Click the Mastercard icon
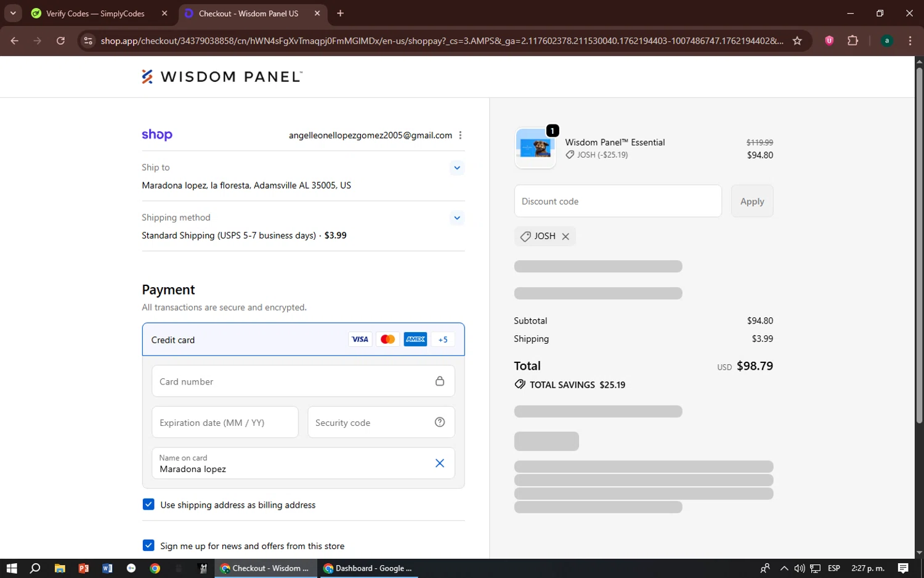This screenshot has height=578, width=924. (x=387, y=340)
